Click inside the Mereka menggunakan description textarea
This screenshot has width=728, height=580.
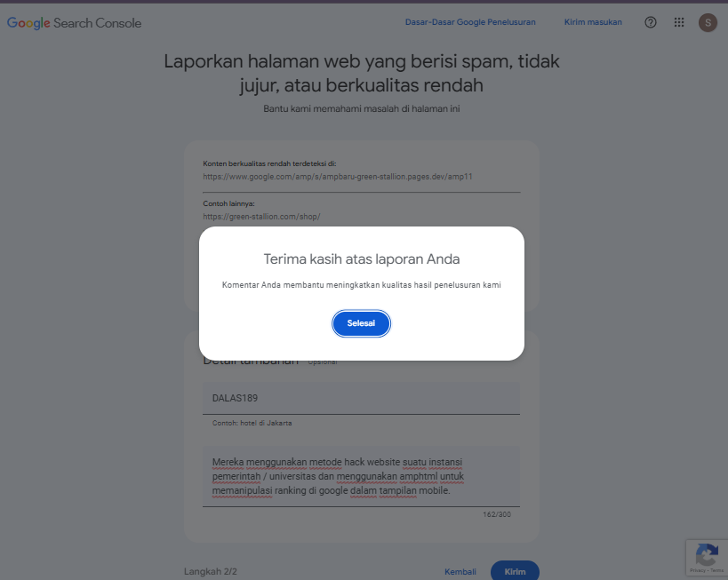361,477
